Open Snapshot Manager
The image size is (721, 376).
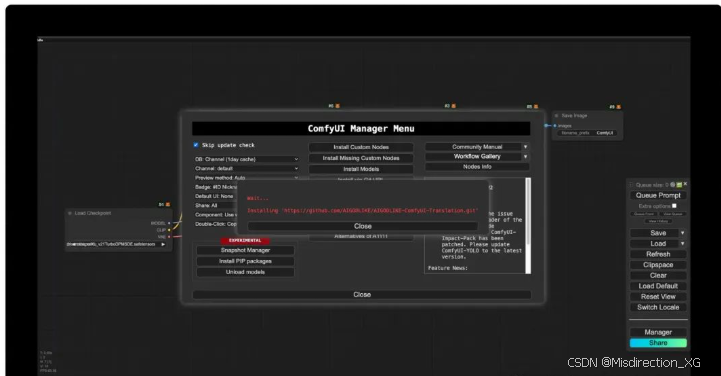pyautogui.click(x=245, y=251)
